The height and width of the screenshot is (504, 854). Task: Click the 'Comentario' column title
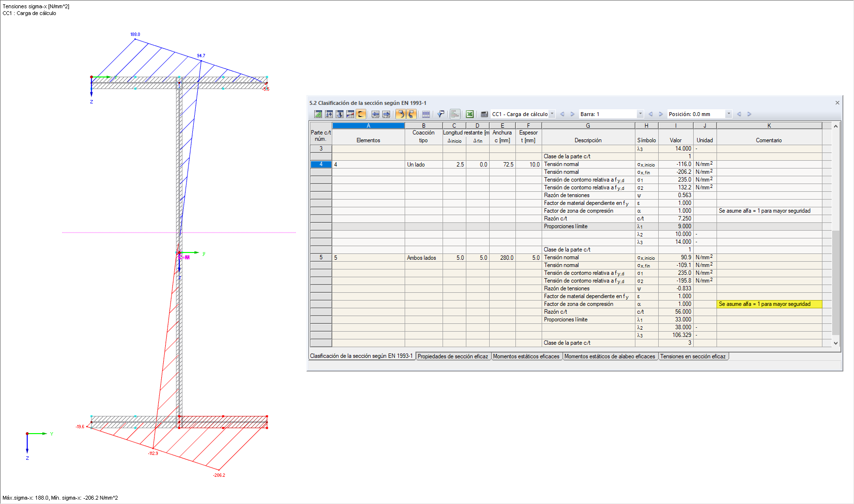(769, 140)
